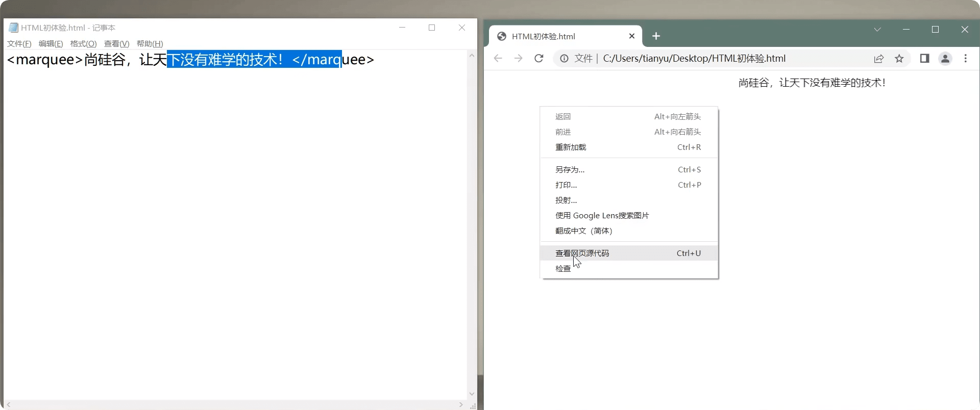
Task: Click 另存为... in context menu
Action: click(x=570, y=170)
